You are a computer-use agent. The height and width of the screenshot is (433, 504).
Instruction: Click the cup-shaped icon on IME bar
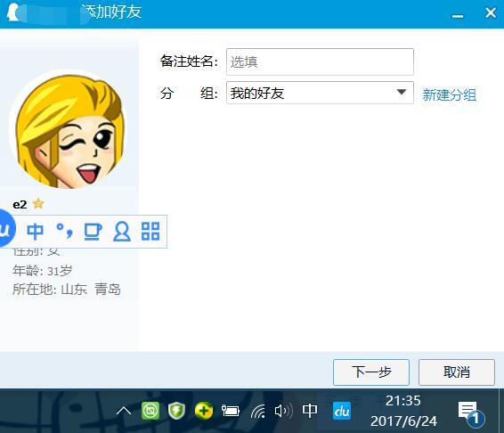point(93,232)
